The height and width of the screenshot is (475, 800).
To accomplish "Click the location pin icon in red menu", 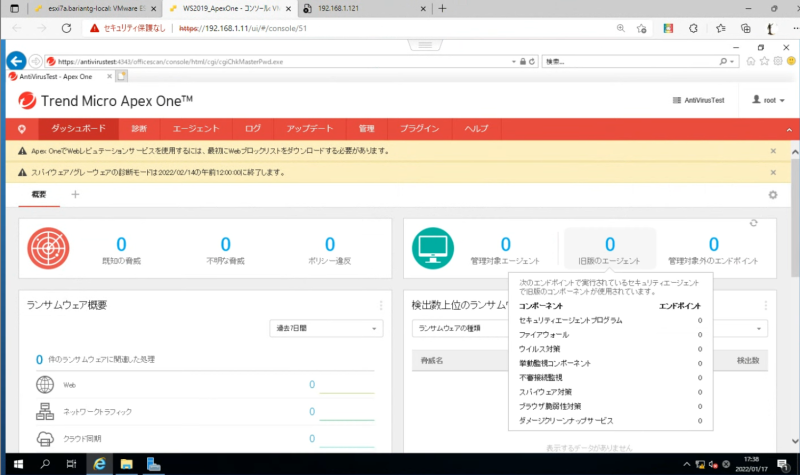I will 22,129.
